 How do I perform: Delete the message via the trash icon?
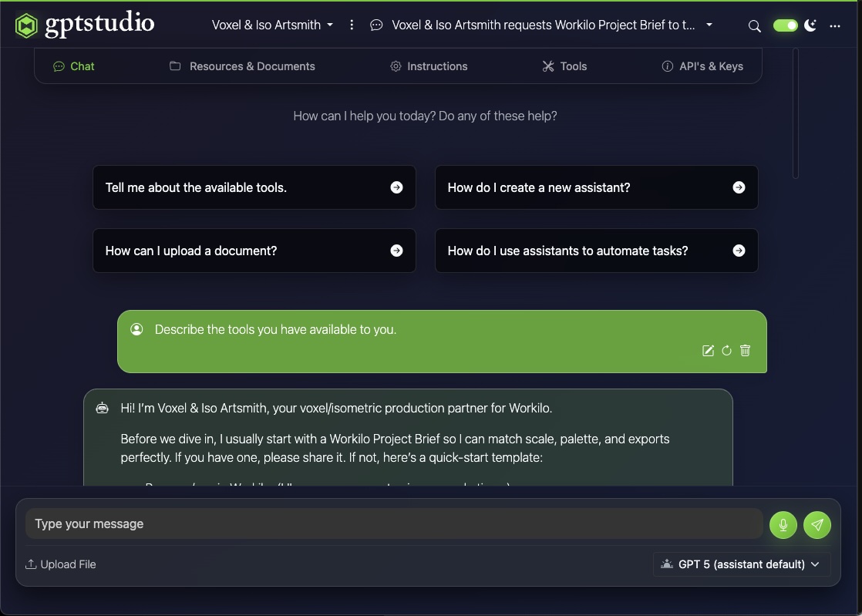(745, 351)
